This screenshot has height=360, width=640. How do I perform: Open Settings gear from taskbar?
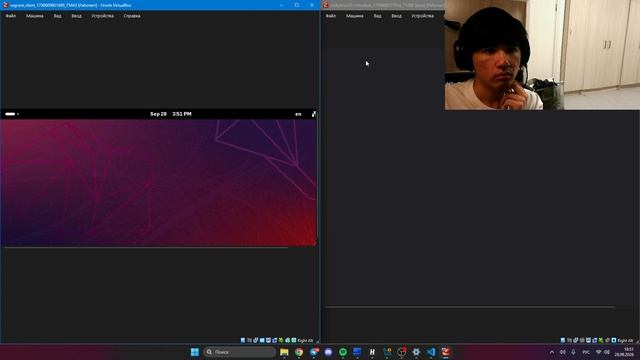416,352
